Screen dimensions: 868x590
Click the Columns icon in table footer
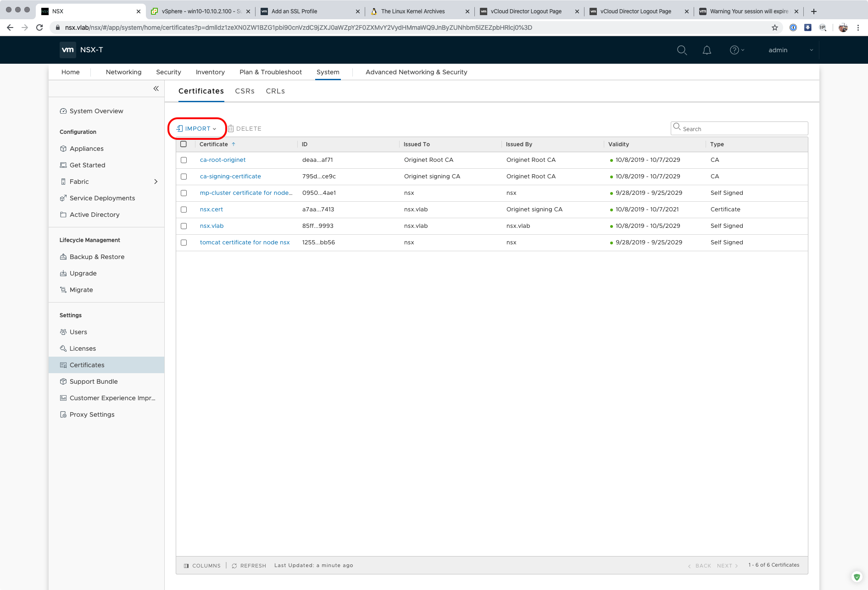186,566
